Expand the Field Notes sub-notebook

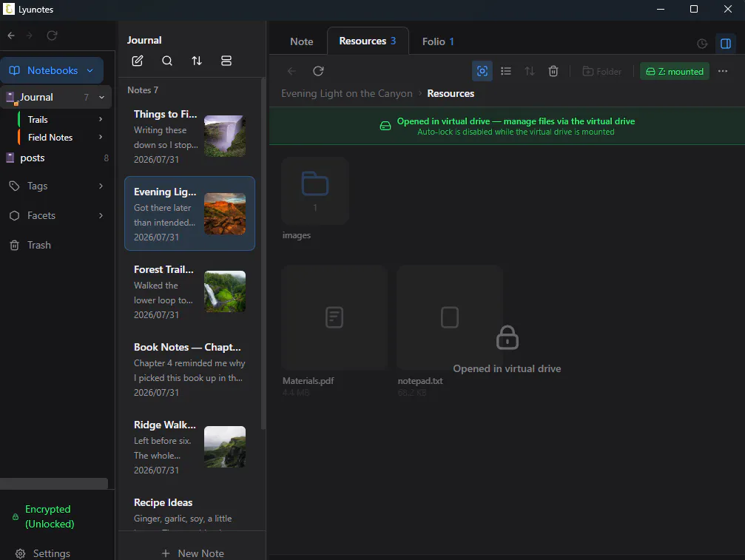pyautogui.click(x=101, y=138)
